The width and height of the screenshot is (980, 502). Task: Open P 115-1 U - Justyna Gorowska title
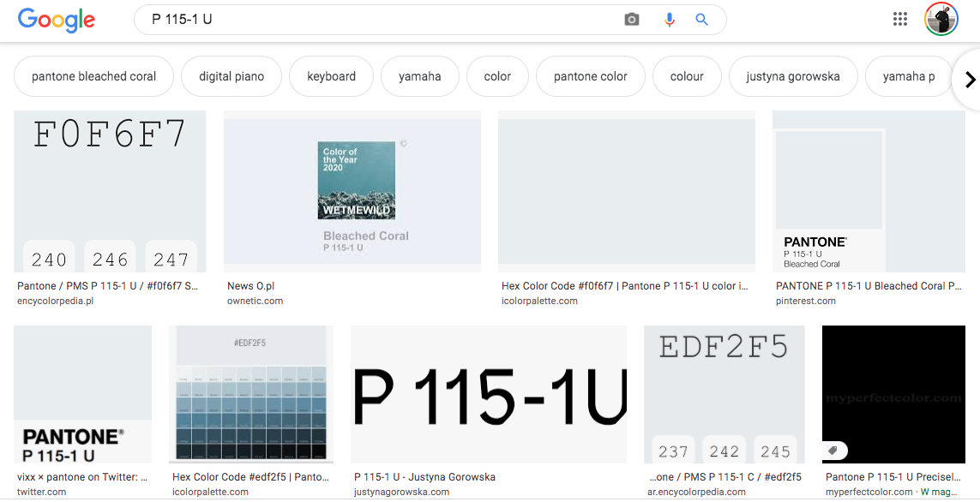pos(424,477)
